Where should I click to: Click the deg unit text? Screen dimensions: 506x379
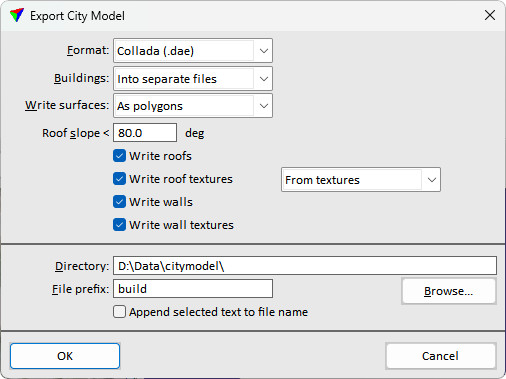(x=195, y=133)
